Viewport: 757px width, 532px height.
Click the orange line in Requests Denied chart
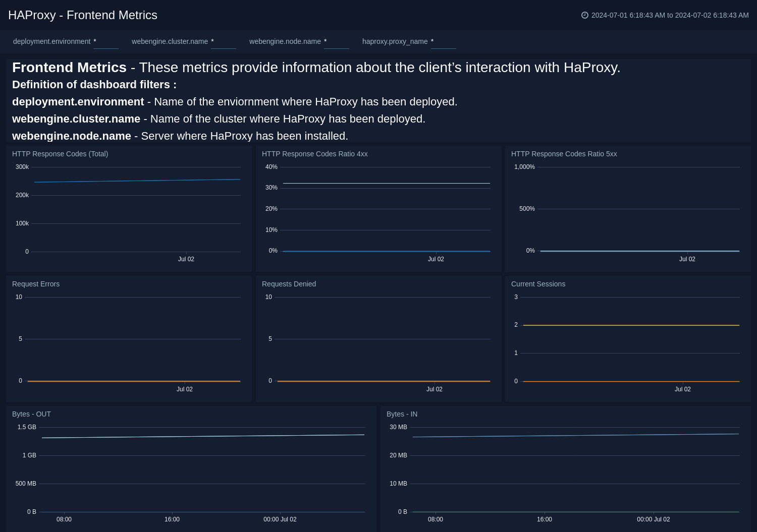[x=384, y=381]
